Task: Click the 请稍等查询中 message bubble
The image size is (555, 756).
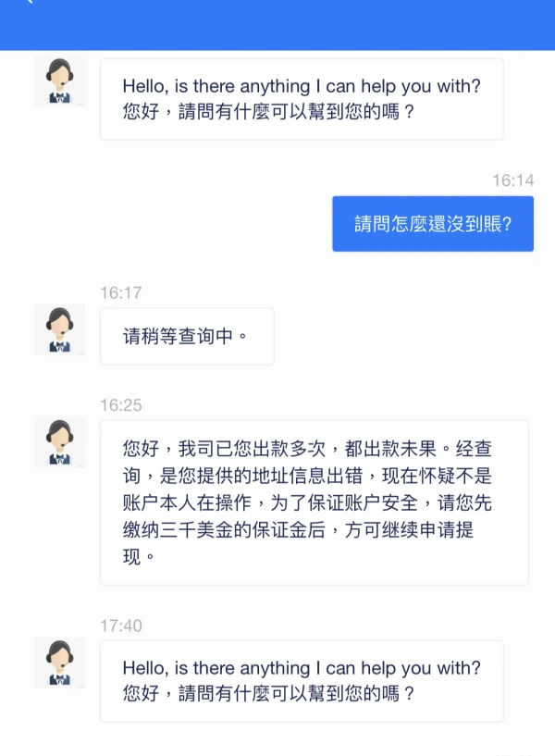Action: coord(186,336)
